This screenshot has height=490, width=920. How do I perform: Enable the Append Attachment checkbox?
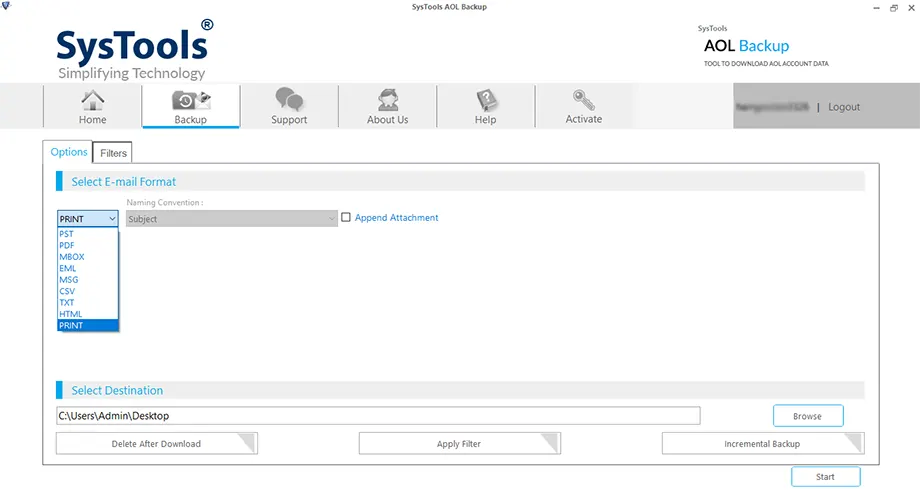coord(346,217)
